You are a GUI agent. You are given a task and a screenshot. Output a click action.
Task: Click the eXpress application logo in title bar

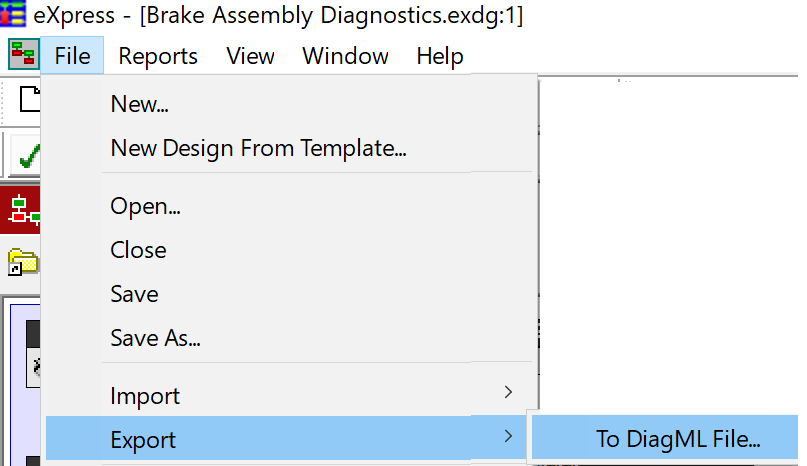13,13
